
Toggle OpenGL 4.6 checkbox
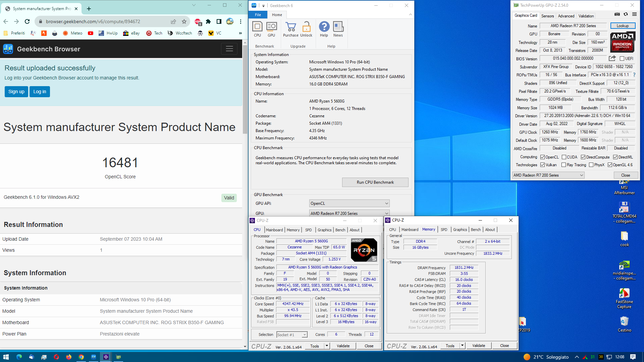610,165
